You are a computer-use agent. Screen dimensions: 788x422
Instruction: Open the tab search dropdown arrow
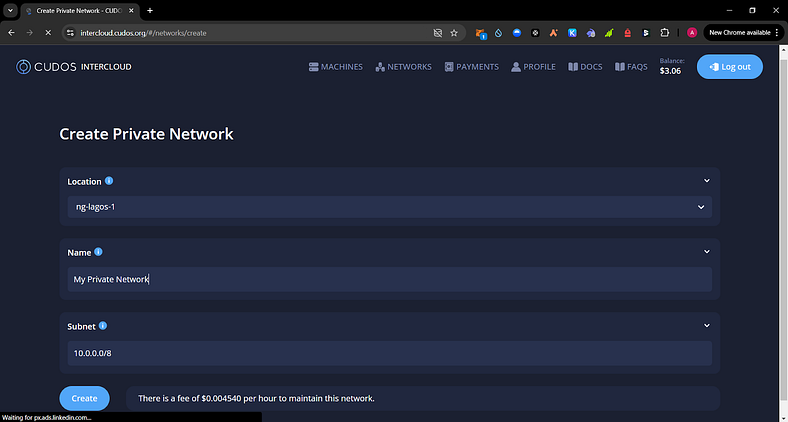10,11
